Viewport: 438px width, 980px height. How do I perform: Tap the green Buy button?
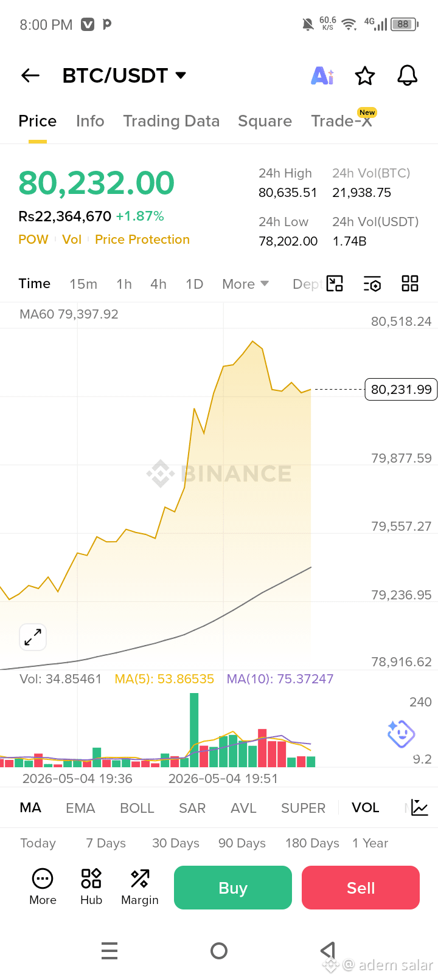pyautogui.click(x=233, y=888)
